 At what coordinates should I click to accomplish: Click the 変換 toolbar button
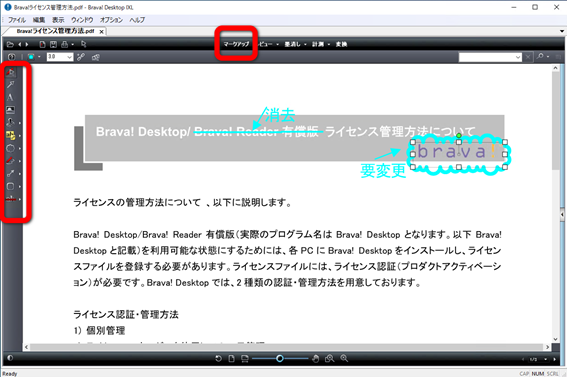coord(341,44)
